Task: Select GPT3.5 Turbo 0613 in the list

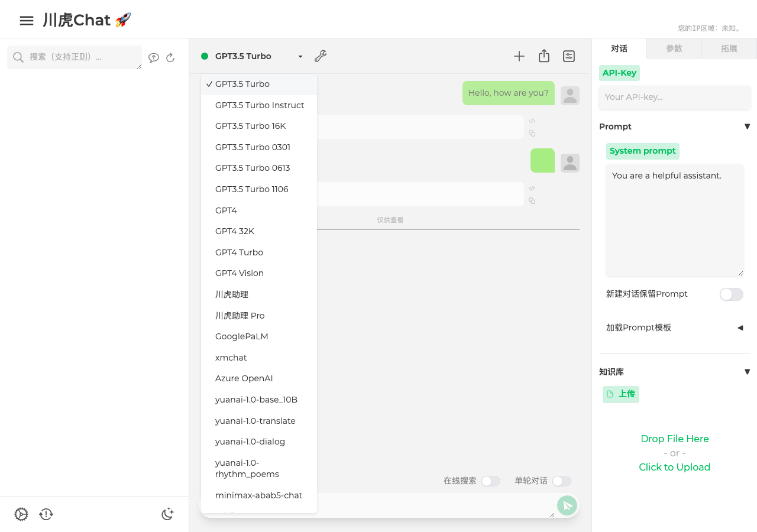Action: pos(259,168)
